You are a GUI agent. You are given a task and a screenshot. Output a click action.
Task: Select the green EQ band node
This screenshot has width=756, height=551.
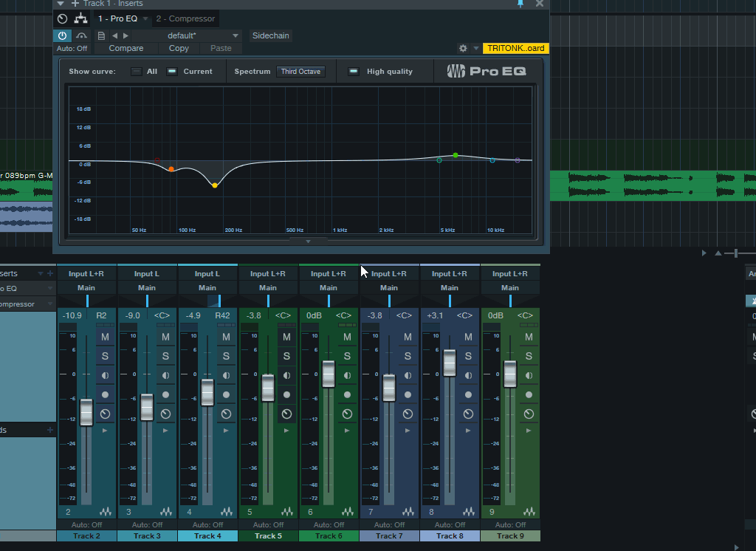456,155
